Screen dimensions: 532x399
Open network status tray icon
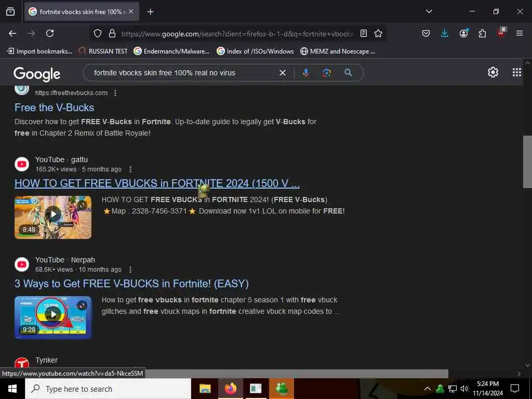[453, 389]
